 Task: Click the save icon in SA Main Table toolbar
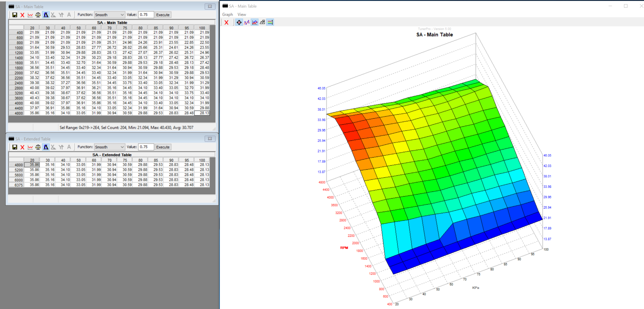click(14, 15)
